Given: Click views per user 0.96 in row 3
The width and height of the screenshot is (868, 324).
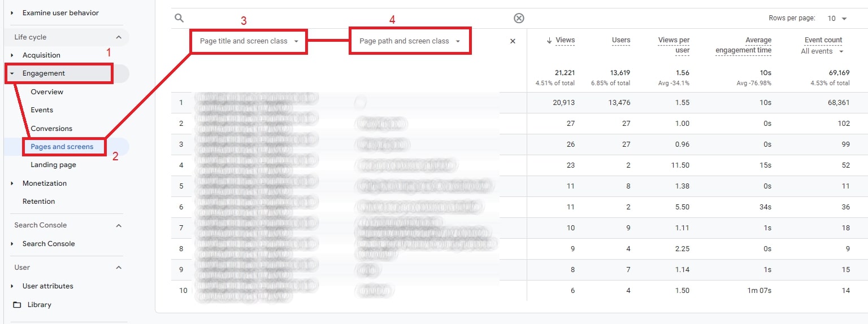Looking at the screenshot, I should 682,145.
